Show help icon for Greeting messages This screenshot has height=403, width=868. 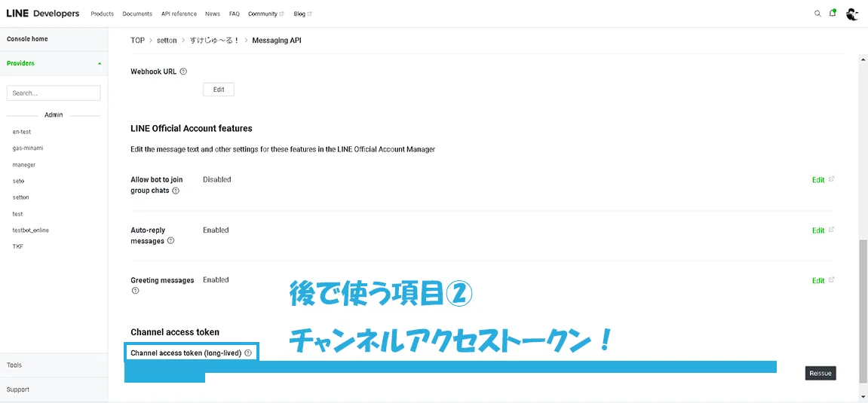point(135,291)
